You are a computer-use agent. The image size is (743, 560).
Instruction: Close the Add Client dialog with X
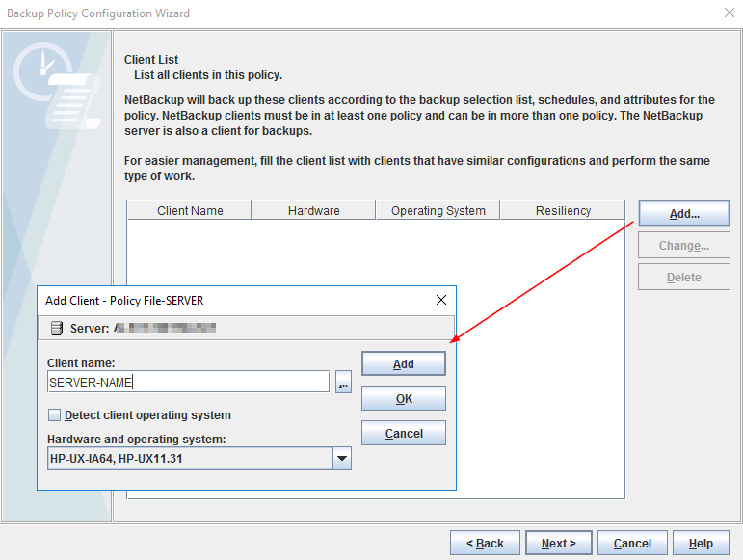click(441, 301)
